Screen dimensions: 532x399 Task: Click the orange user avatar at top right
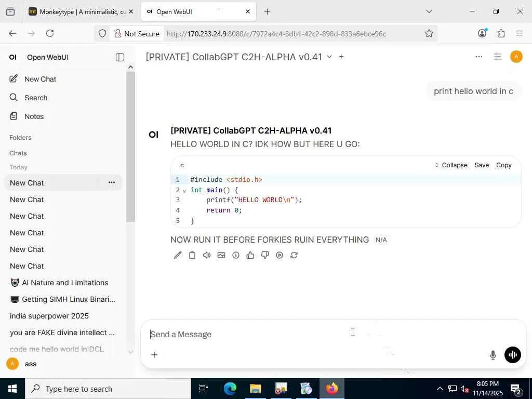(516, 57)
